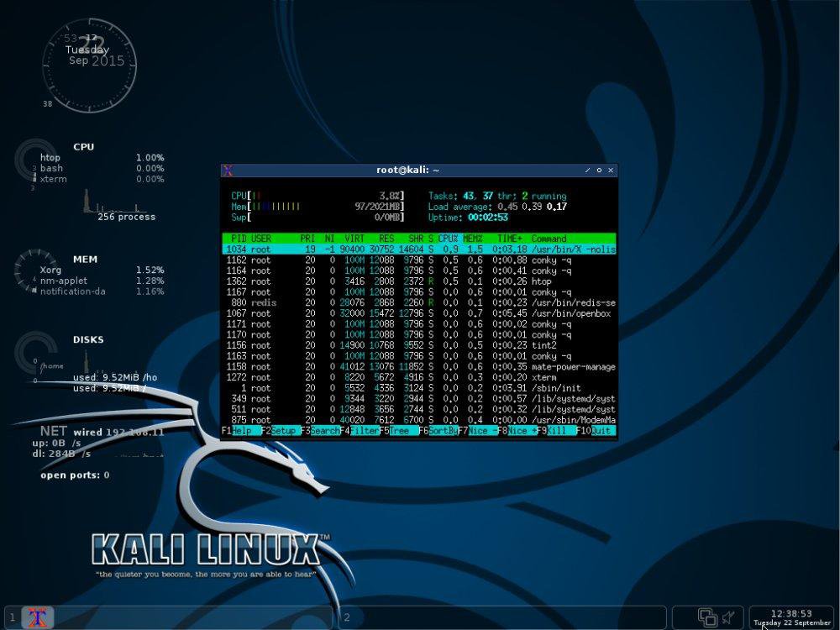Screen dimensions: 840x630
Task: Click nm-applet in conky MEM list
Action: (x=63, y=281)
